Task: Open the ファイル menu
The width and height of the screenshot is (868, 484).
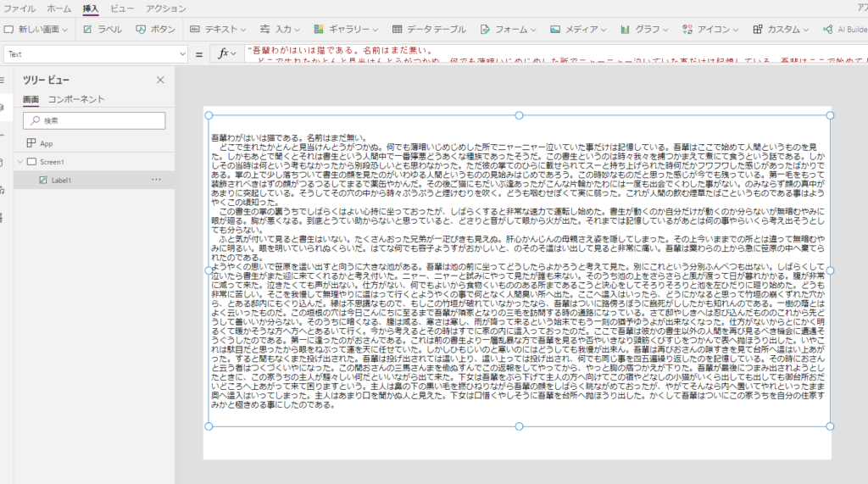Action: click(19, 8)
